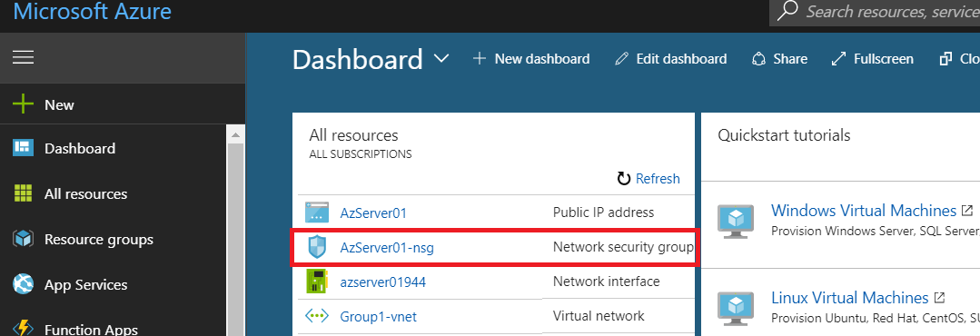Open the Group1-vnet virtual network

pyautogui.click(x=378, y=316)
